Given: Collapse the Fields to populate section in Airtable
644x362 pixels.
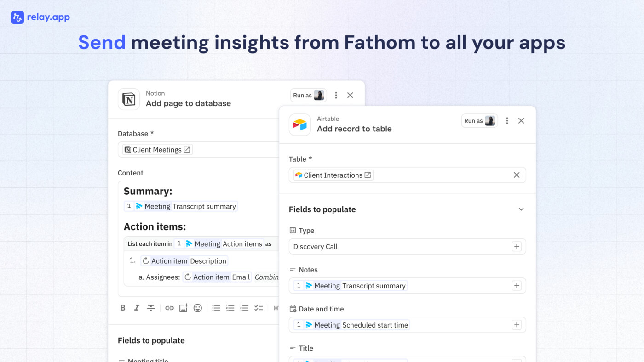Looking at the screenshot, I should [x=521, y=209].
